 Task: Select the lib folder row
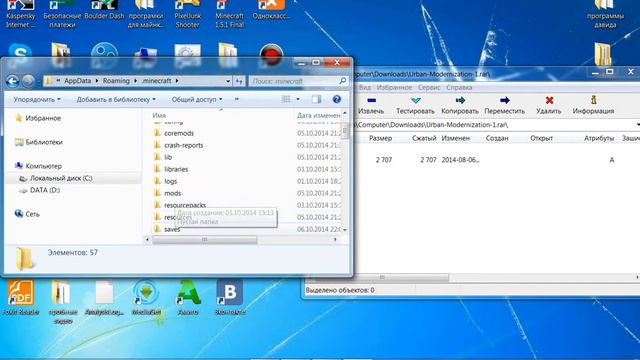[x=168, y=157]
